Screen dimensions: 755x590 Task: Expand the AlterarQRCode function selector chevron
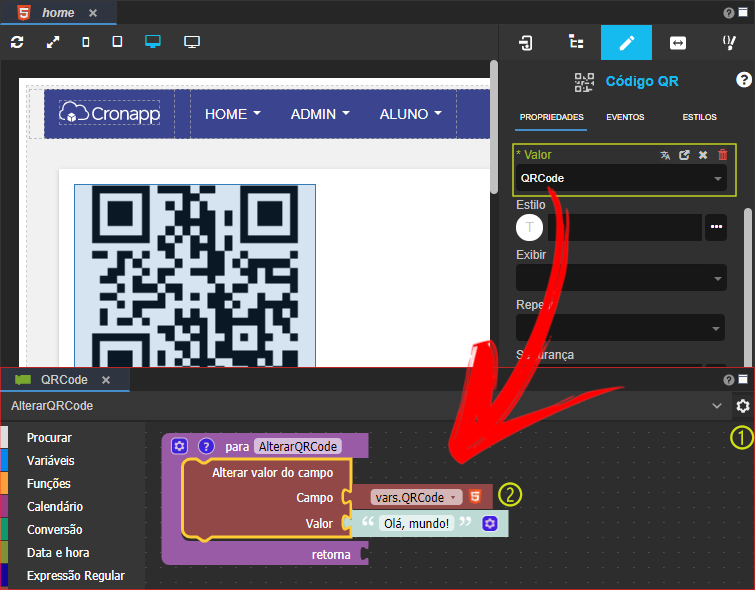(717, 406)
